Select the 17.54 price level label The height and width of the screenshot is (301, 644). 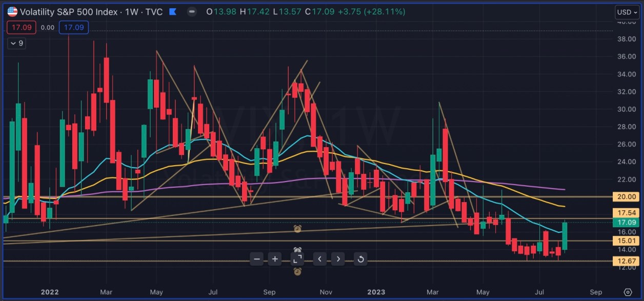627,212
